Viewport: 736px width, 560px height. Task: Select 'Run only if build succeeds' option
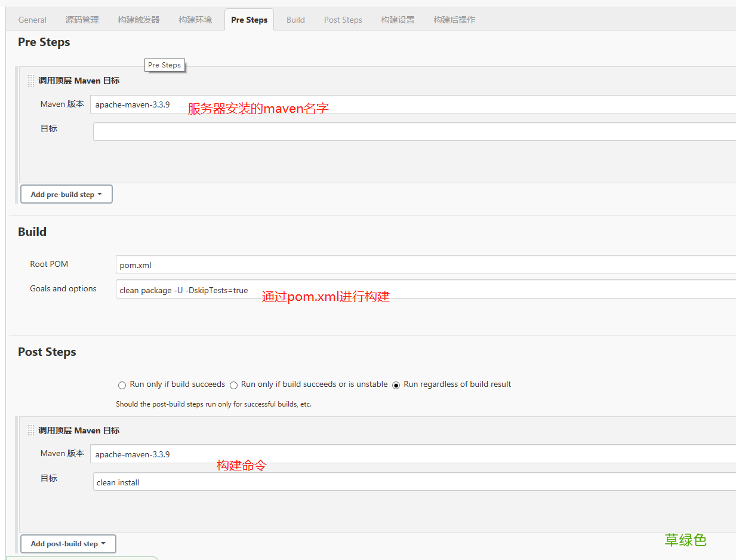[x=122, y=385]
